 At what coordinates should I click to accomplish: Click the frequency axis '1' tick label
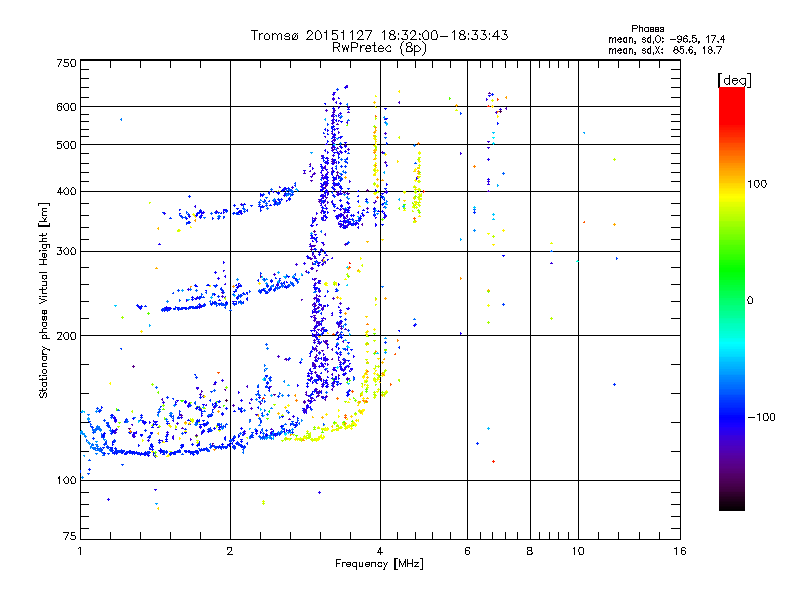(x=80, y=551)
